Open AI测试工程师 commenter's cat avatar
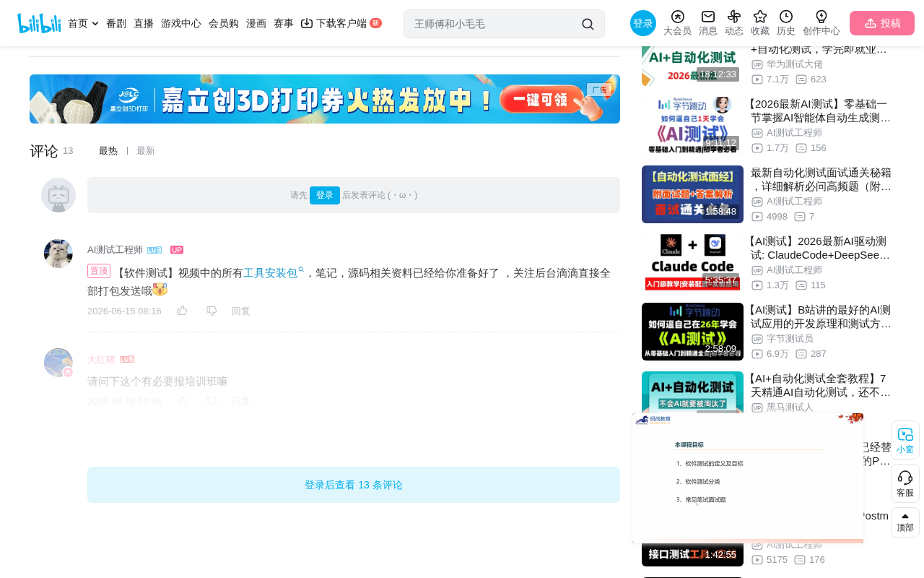 tap(58, 254)
